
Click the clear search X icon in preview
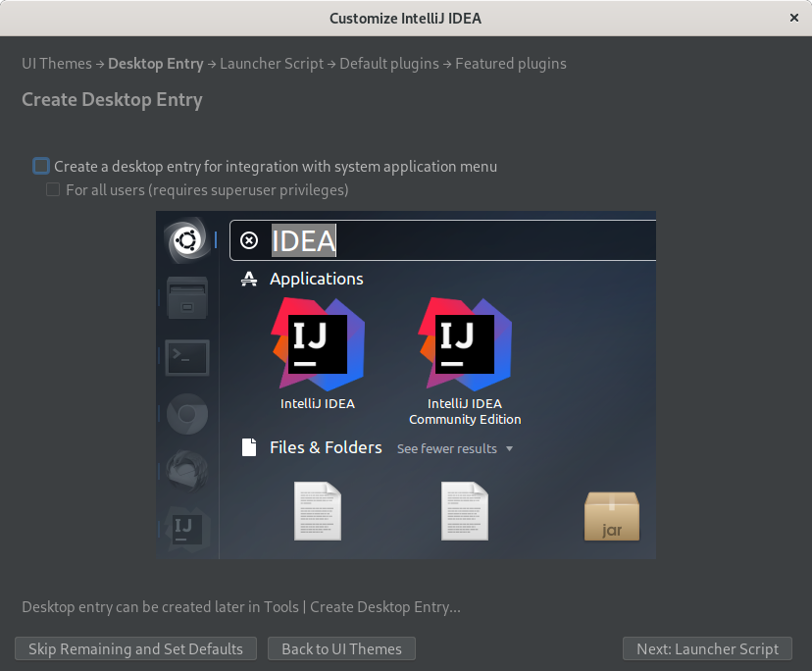point(249,240)
